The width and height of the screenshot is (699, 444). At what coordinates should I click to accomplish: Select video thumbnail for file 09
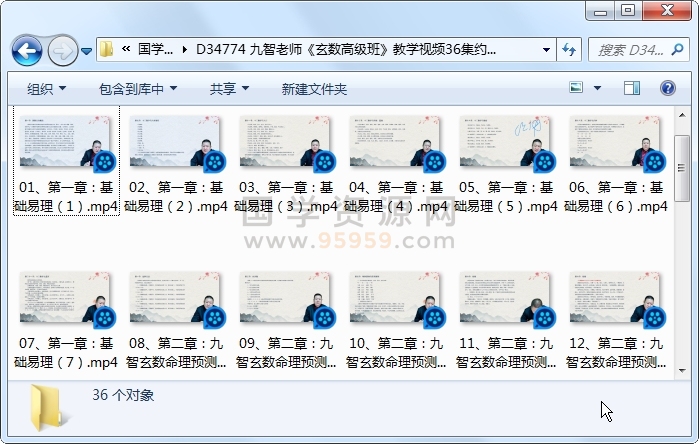tap(286, 298)
